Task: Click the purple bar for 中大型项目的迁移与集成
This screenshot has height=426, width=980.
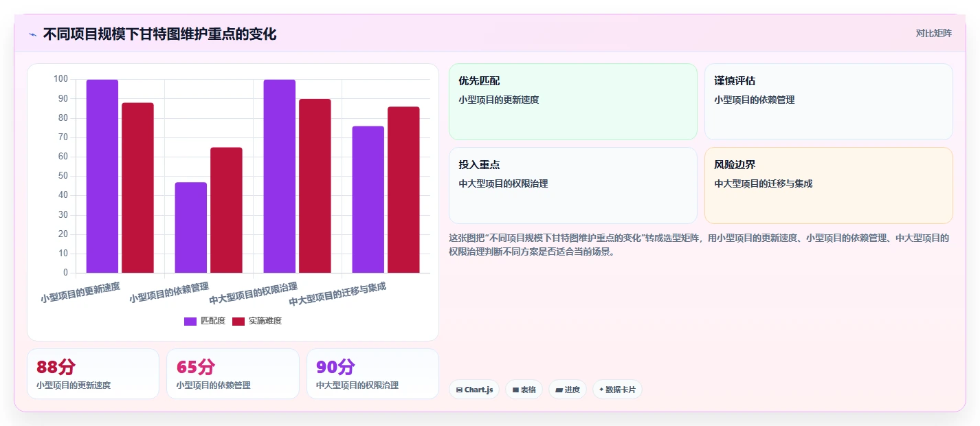Action: tap(368, 199)
